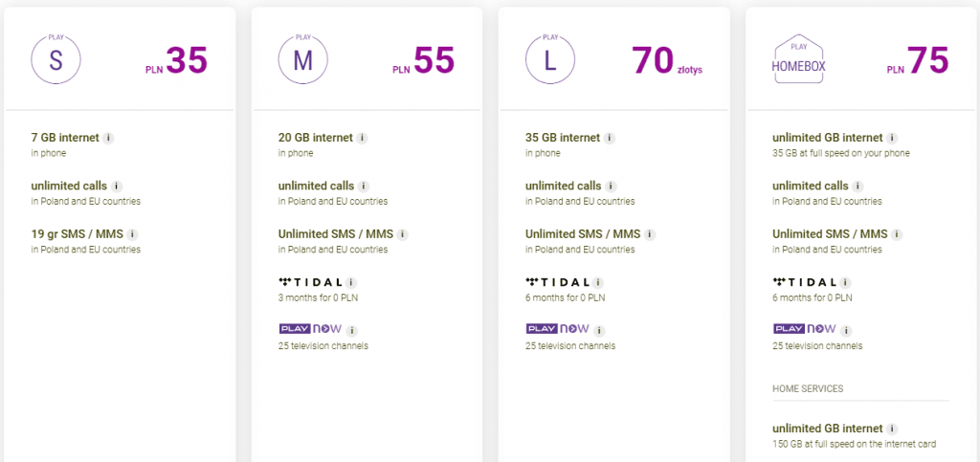Open info icon beside 7 GB internet

pos(108,138)
